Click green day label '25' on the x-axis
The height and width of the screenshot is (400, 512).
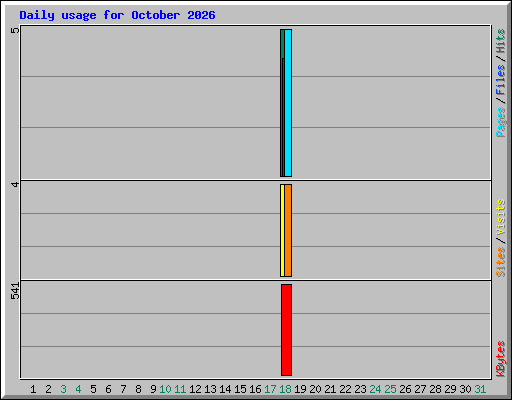[390, 389]
